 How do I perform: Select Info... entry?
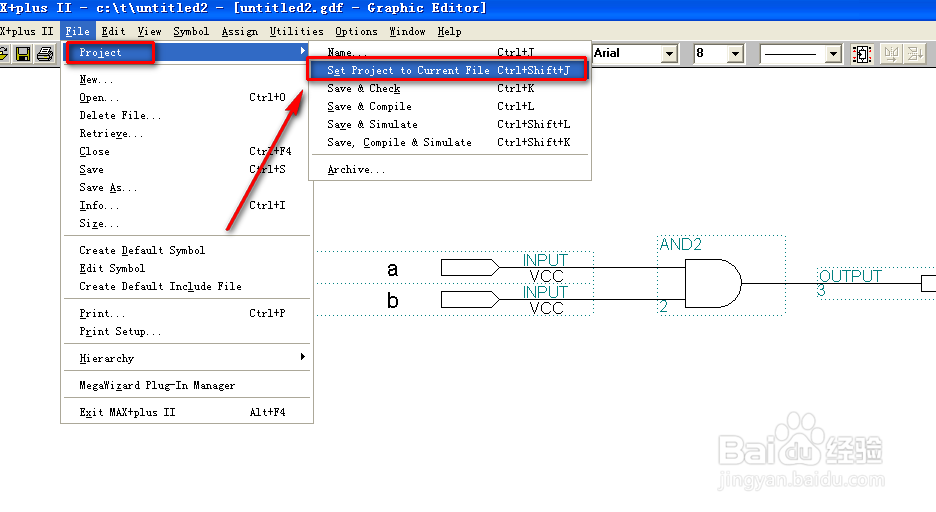187,205
